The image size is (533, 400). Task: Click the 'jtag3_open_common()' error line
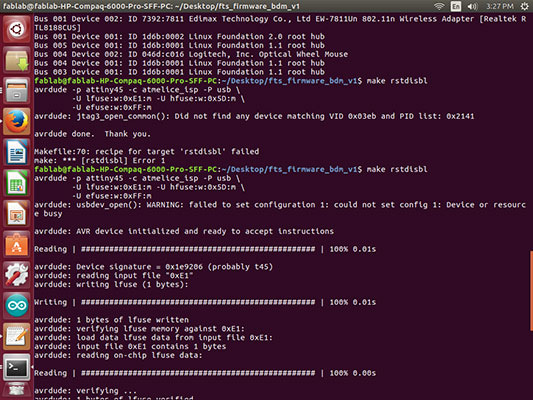(x=254, y=116)
